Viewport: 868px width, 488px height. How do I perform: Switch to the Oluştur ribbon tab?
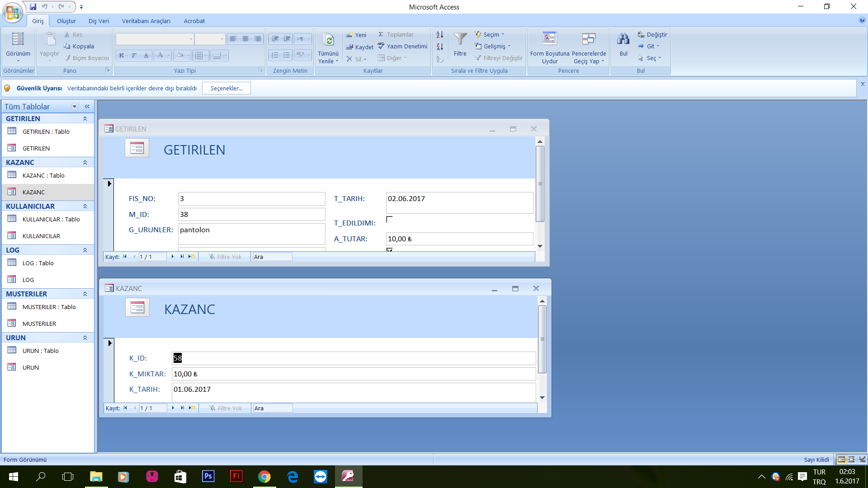(66, 21)
